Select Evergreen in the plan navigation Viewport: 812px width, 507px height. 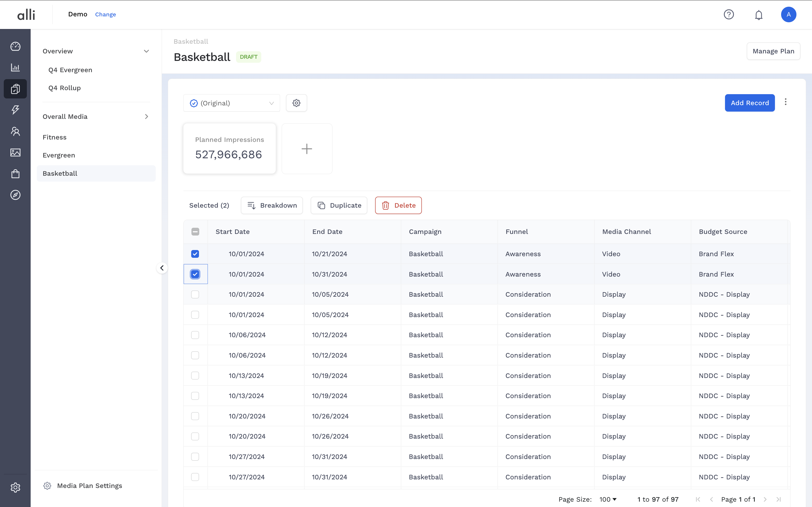point(59,155)
